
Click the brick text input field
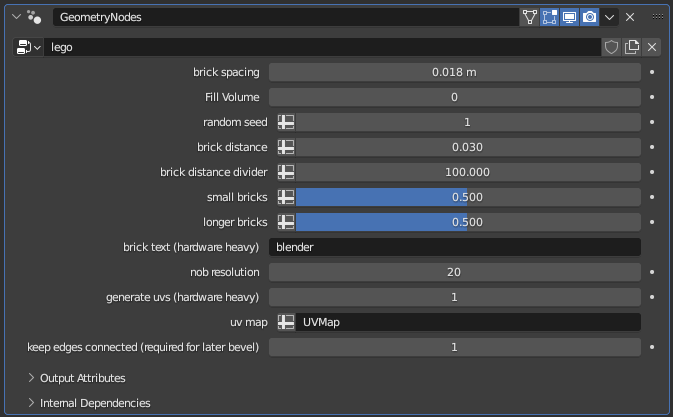point(454,247)
